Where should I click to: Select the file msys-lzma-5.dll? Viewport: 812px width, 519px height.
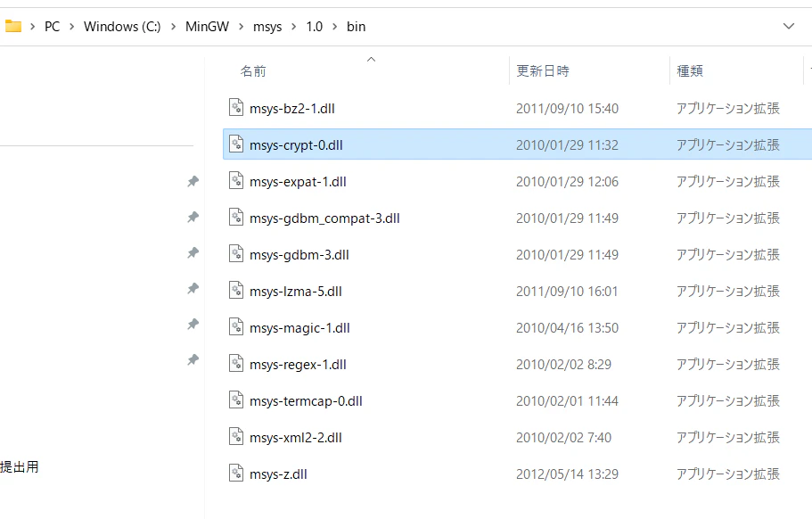(296, 292)
